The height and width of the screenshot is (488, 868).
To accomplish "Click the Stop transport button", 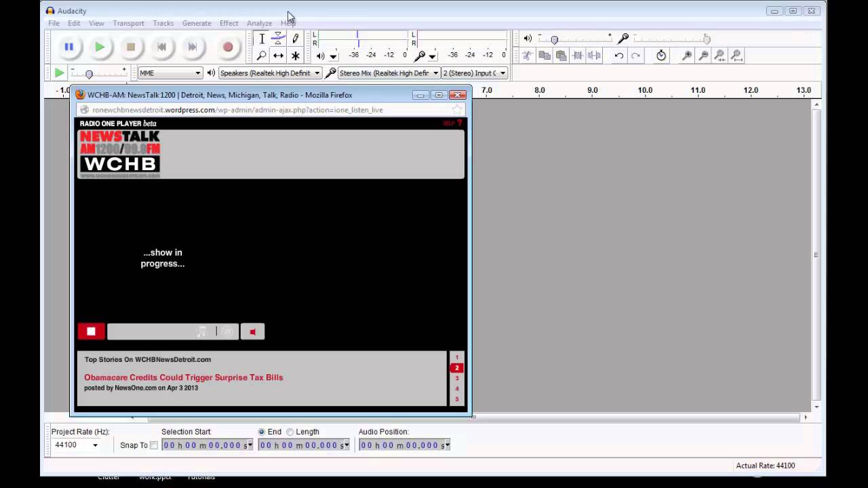I will tap(131, 47).
